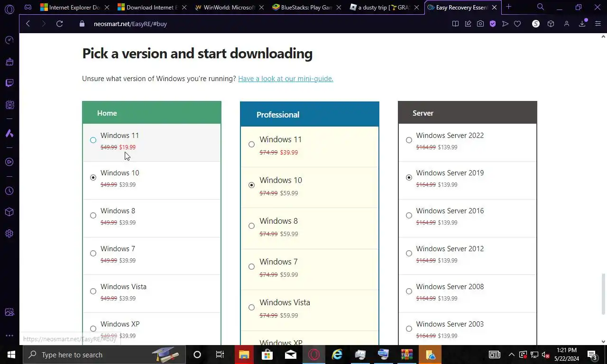Image resolution: width=607 pixels, height=364 pixels.
Task: Add page to bookmarks heart icon
Action: pyautogui.click(x=517, y=24)
